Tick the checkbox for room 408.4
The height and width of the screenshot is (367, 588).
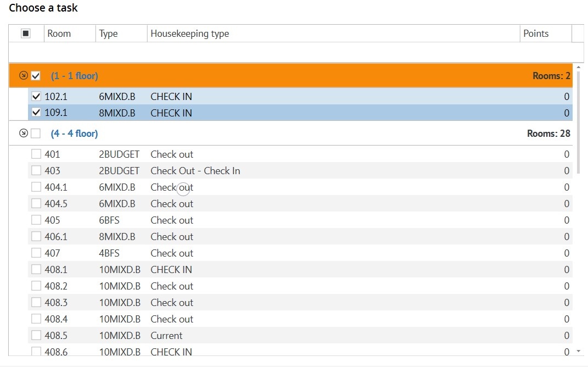coord(36,319)
